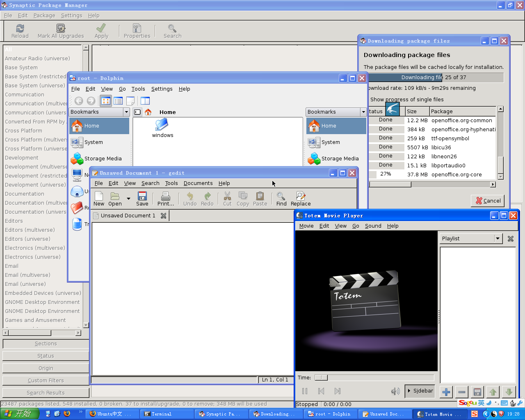Image resolution: width=525 pixels, height=420 pixels.
Task: Close the Unsaved Document 1 tab
Action: tap(163, 216)
